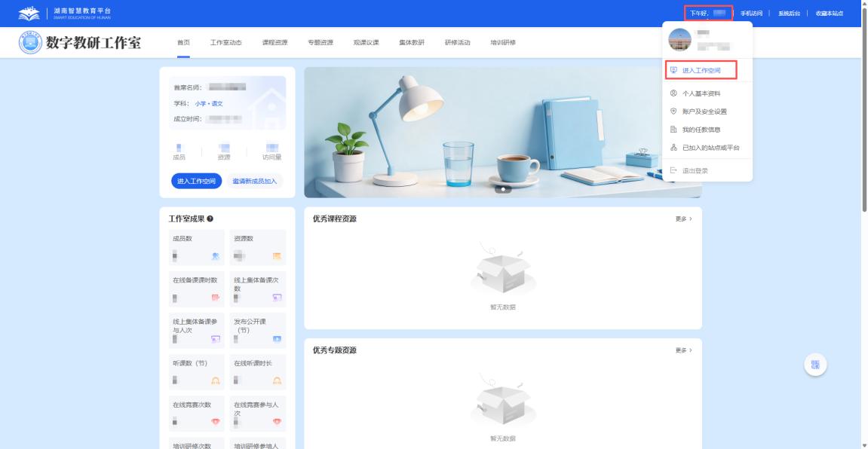Click the people icon in the 成员数 card
Image resolution: width=868 pixels, height=449 pixels.
pyautogui.click(x=216, y=256)
